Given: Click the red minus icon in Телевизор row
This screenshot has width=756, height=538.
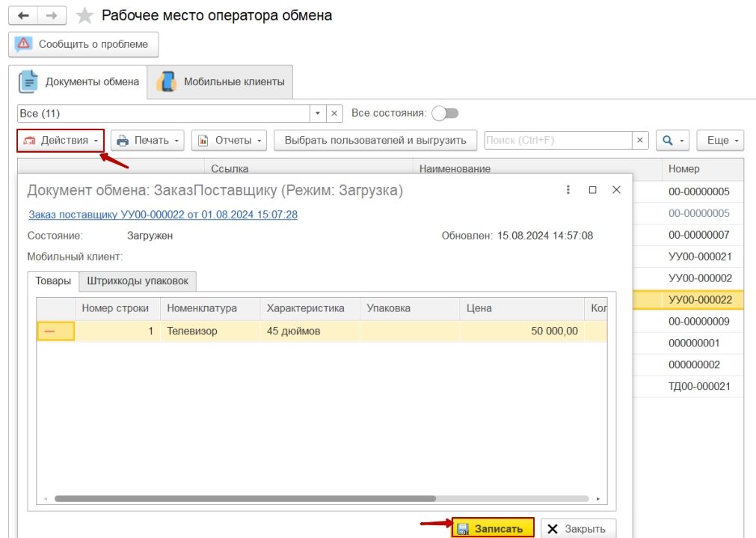Looking at the screenshot, I should tap(56, 331).
